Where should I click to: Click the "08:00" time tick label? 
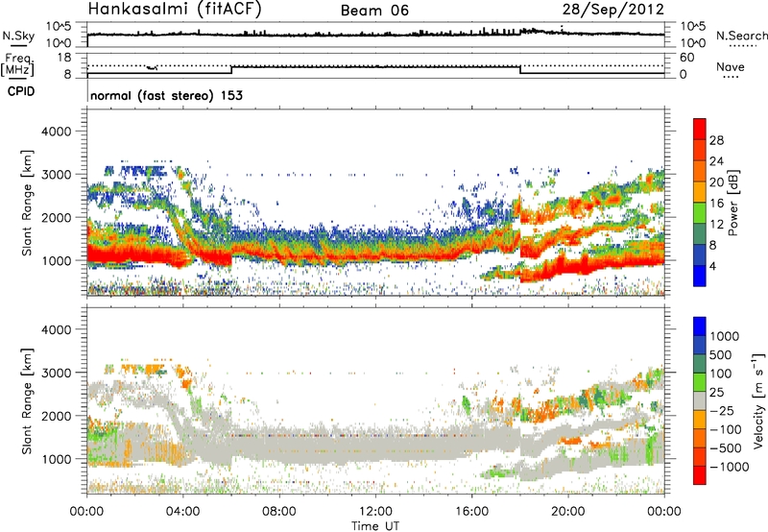coord(279,512)
